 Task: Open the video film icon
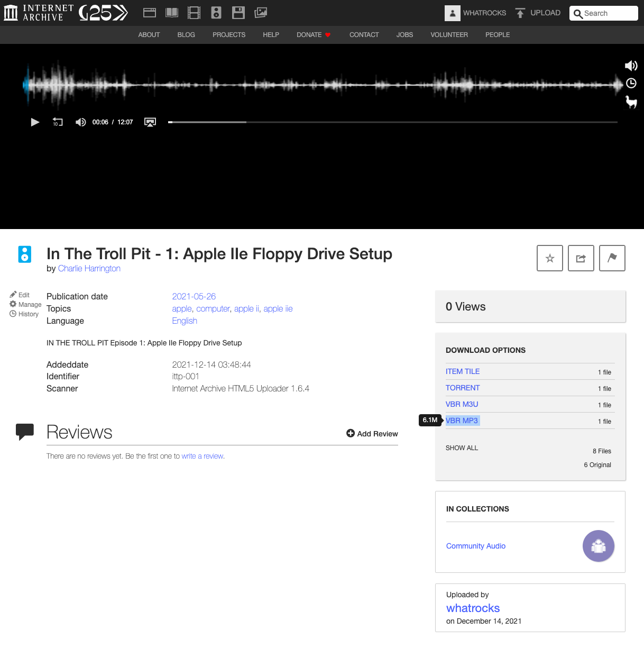[194, 13]
